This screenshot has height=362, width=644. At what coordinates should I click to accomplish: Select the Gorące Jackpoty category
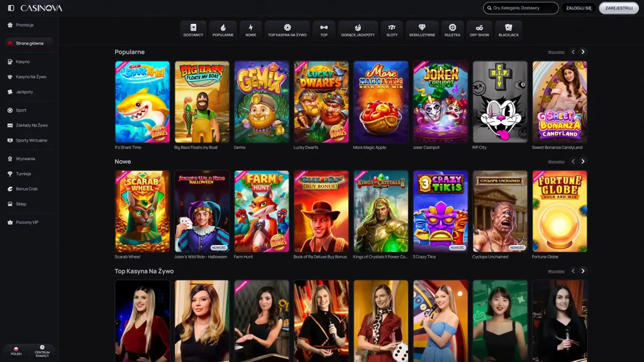(x=358, y=30)
